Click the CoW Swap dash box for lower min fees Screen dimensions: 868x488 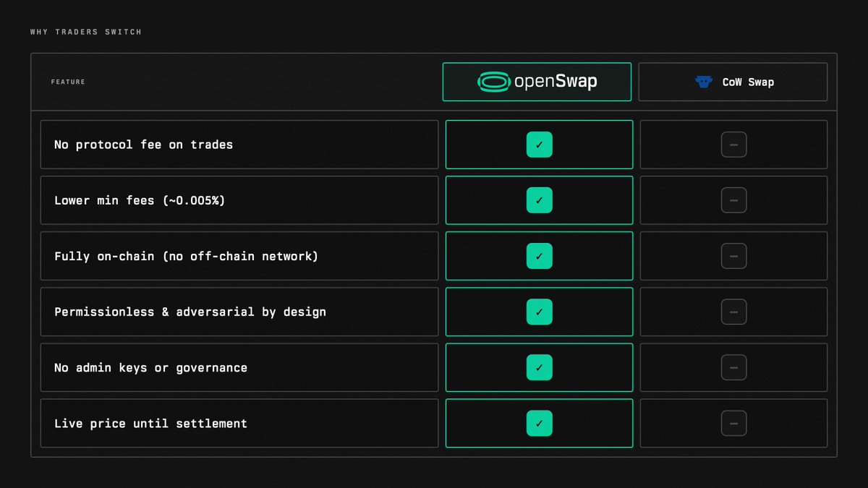[x=733, y=200]
